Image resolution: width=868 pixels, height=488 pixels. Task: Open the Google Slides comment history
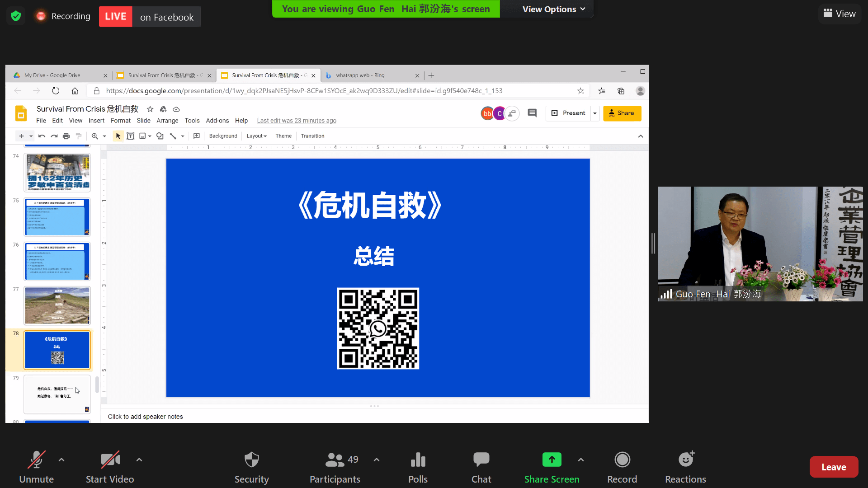coord(532,113)
